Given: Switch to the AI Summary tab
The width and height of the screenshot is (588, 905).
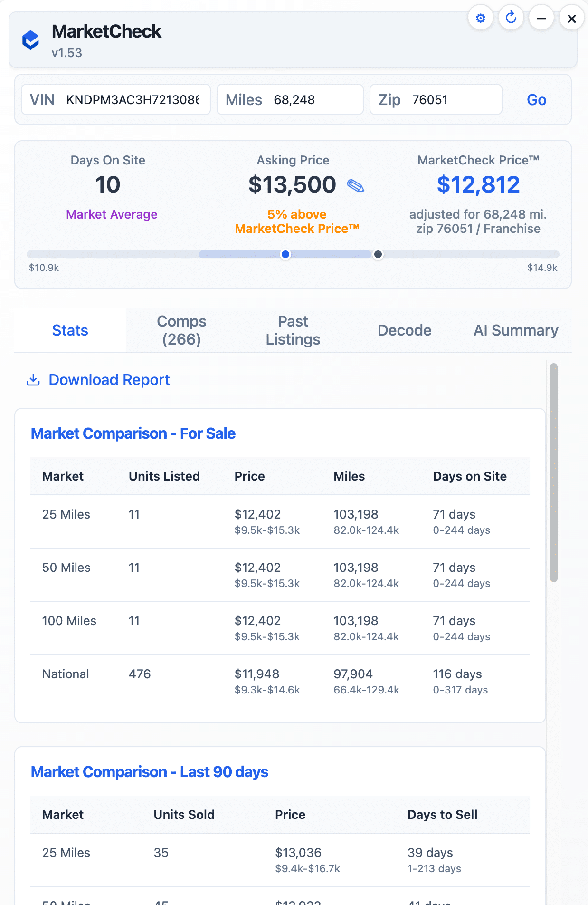Looking at the screenshot, I should click(x=516, y=330).
